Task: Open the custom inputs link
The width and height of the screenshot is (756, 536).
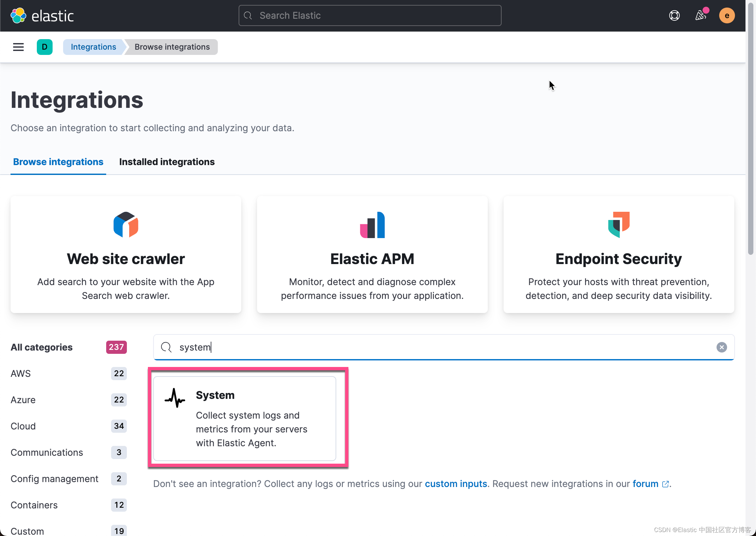Action: pyautogui.click(x=456, y=483)
